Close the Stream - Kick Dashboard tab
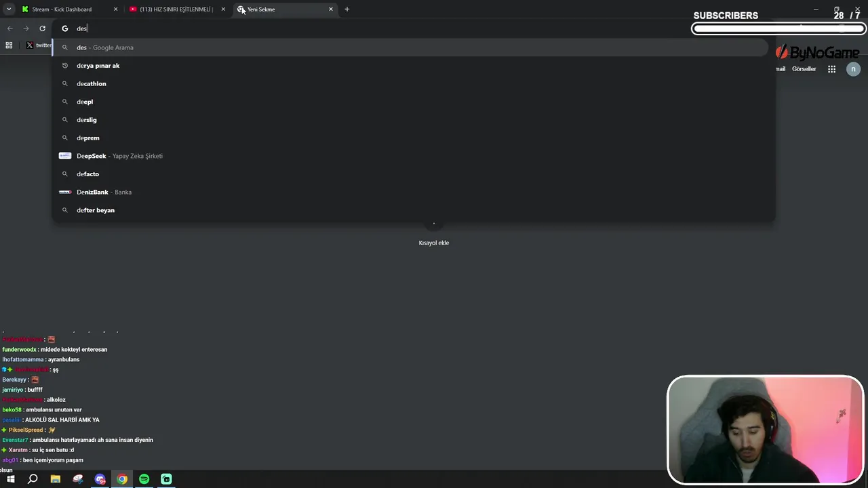This screenshot has height=488, width=868. coord(115,9)
